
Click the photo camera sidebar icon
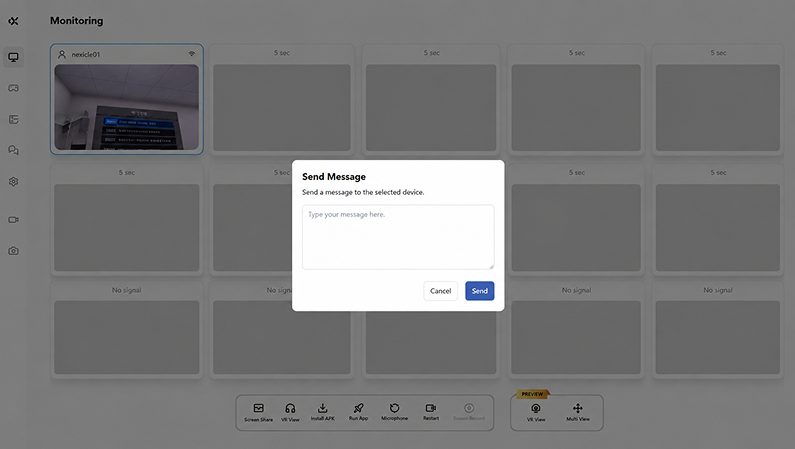pos(13,251)
